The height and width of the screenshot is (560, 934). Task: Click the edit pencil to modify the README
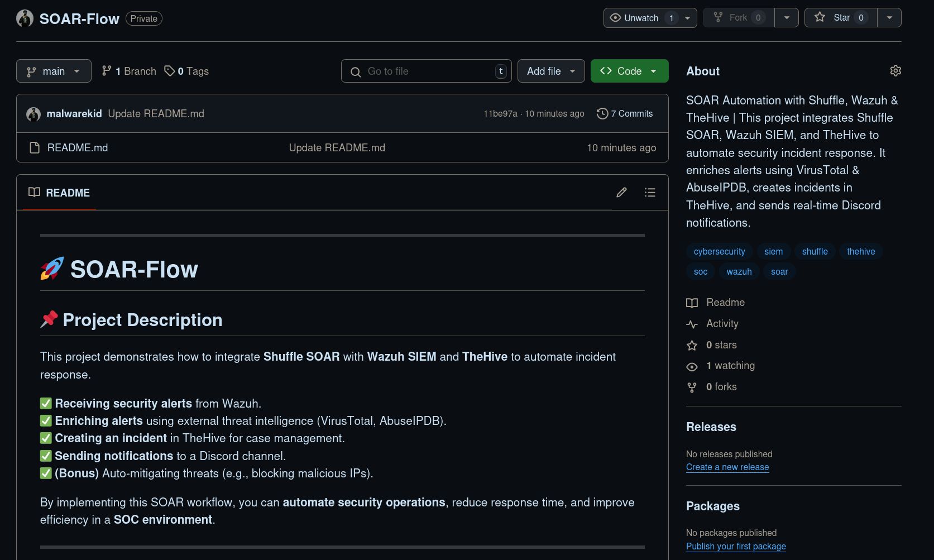click(621, 192)
